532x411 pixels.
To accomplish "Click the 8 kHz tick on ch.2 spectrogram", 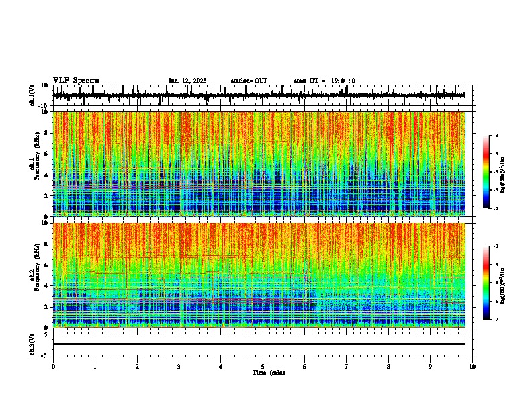I will [x=46, y=244].
